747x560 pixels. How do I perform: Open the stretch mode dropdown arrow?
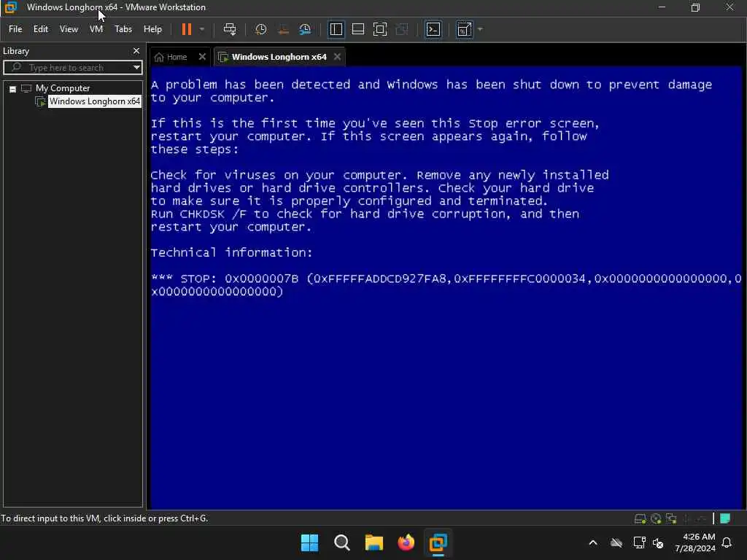(480, 29)
